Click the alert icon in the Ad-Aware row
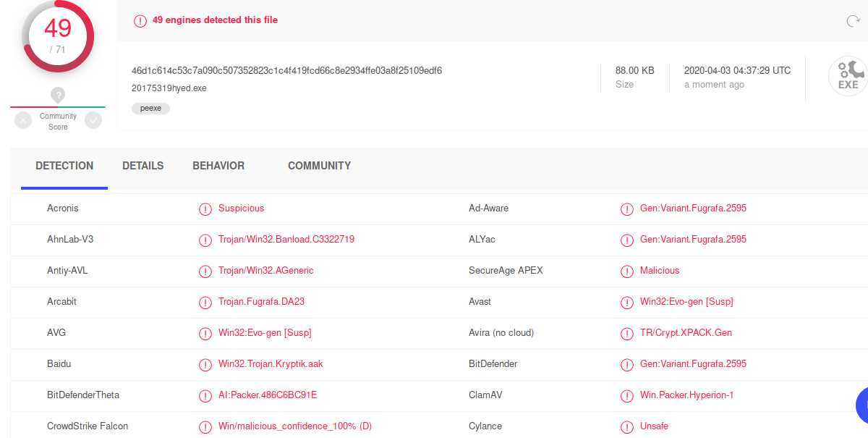The image size is (868, 438). pyautogui.click(x=627, y=209)
